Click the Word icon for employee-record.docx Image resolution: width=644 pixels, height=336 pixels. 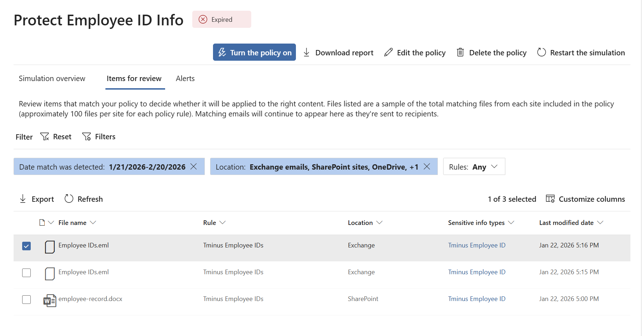pos(50,301)
